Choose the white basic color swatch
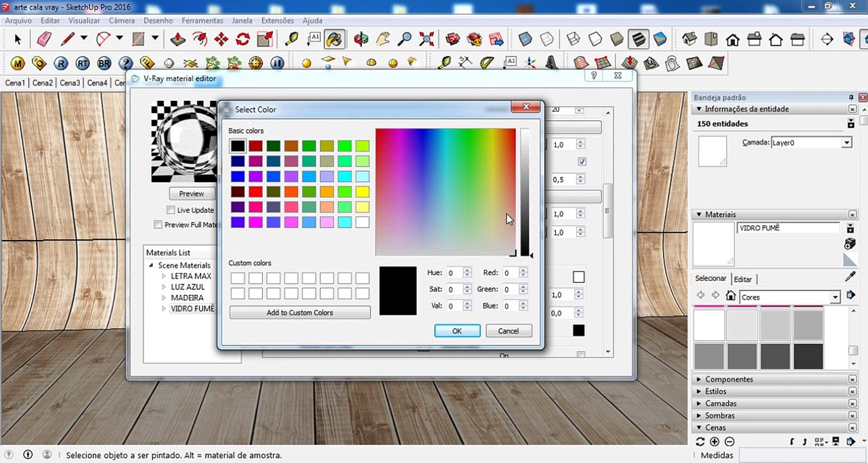 (362, 222)
